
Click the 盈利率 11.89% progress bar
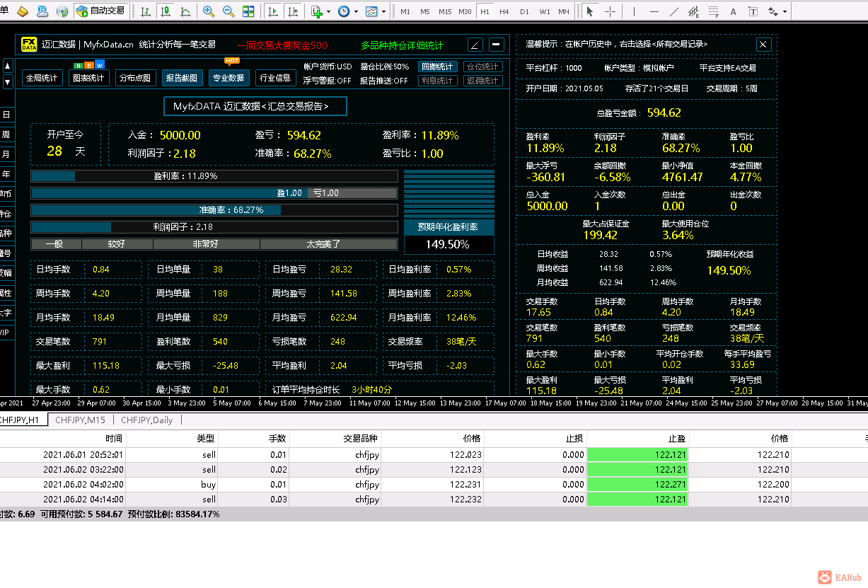[x=214, y=176]
